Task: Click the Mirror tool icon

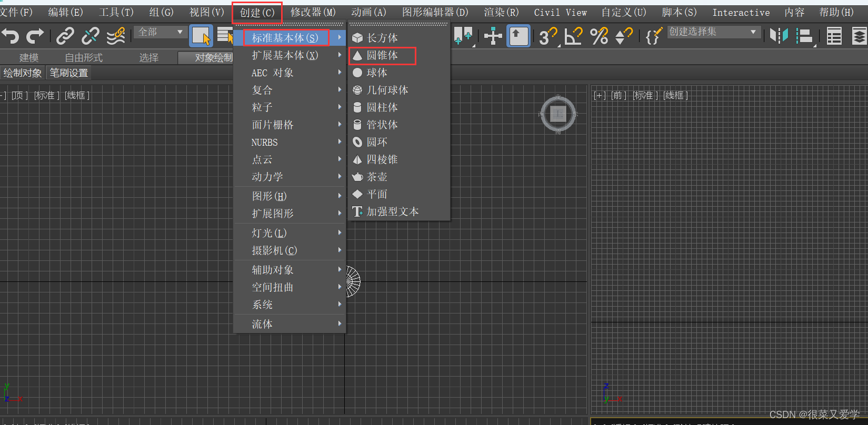Action: tap(779, 36)
